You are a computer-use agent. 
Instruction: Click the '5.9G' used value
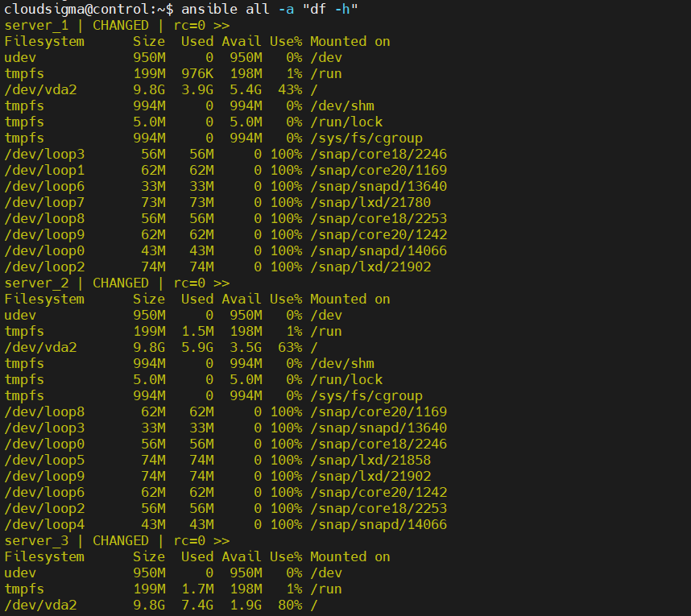[197, 347]
